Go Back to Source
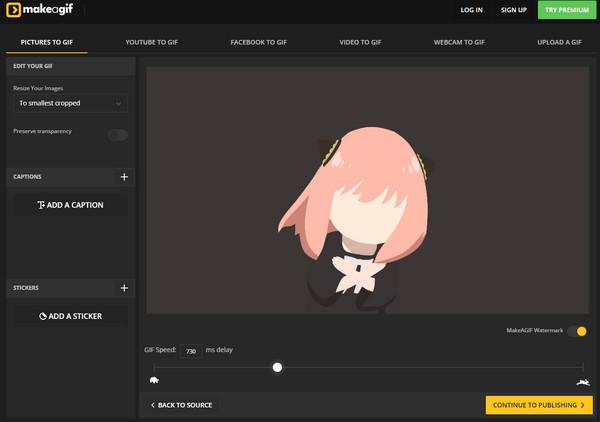The width and height of the screenshot is (600, 422). 181,405
